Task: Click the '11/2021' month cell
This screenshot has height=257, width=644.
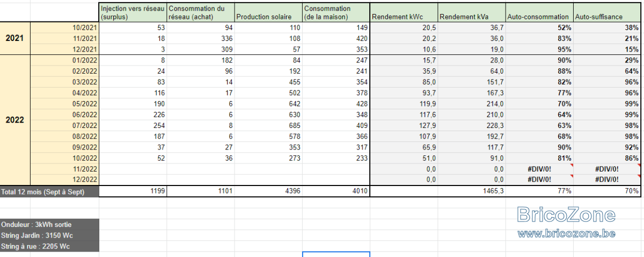Action: coord(65,38)
